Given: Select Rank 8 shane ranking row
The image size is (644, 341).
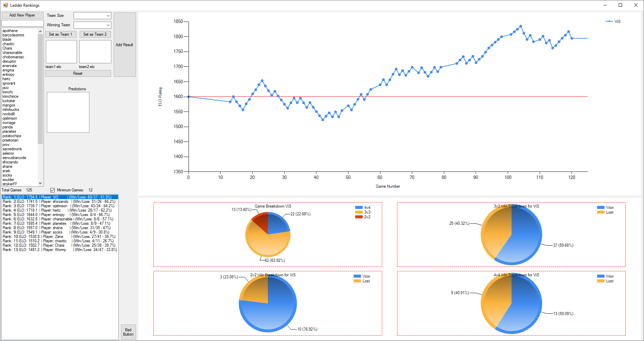Looking at the screenshot, I should pos(60,228).
